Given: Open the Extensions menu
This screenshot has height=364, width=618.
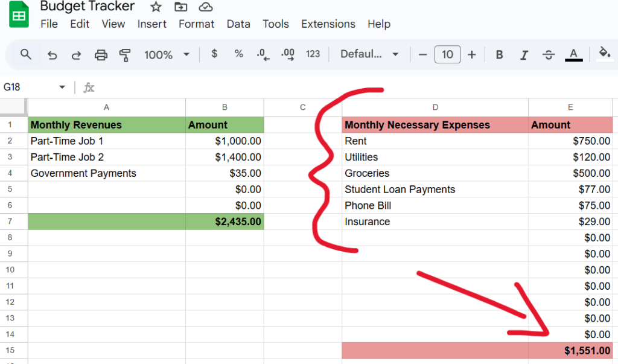Looking at the screenshot, I should tap(328, 24).
